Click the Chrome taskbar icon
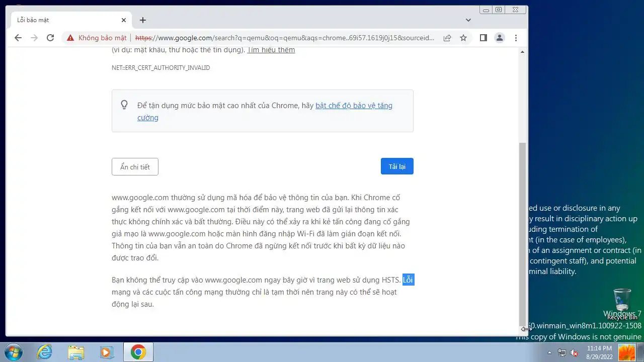Image resolution: width=644 pixels, height=362 pixels. [138, 352]
